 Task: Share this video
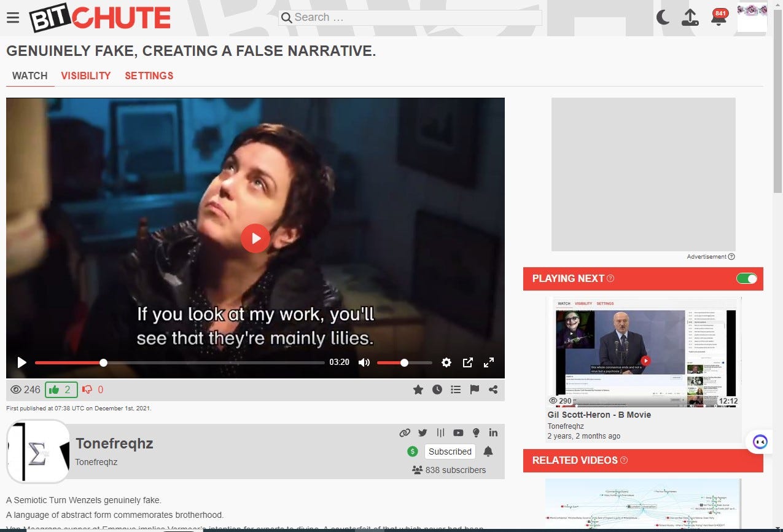(x=493, y=389)
